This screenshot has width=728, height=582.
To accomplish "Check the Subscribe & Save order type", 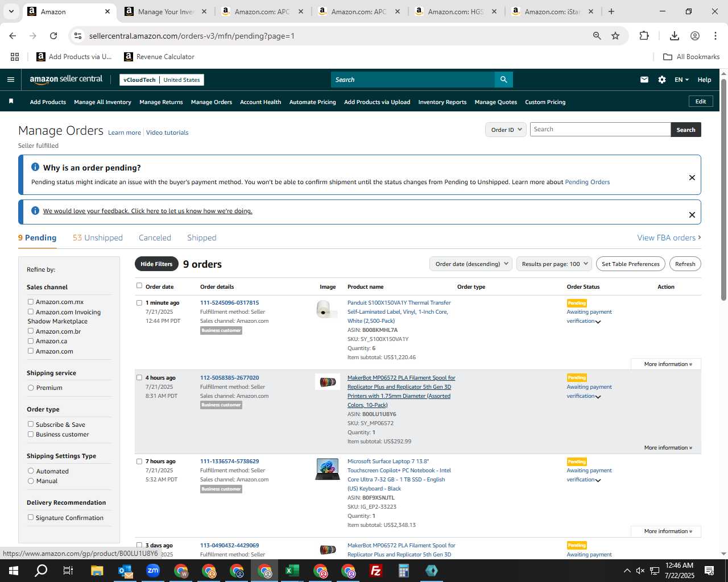I will pos(31,424).
